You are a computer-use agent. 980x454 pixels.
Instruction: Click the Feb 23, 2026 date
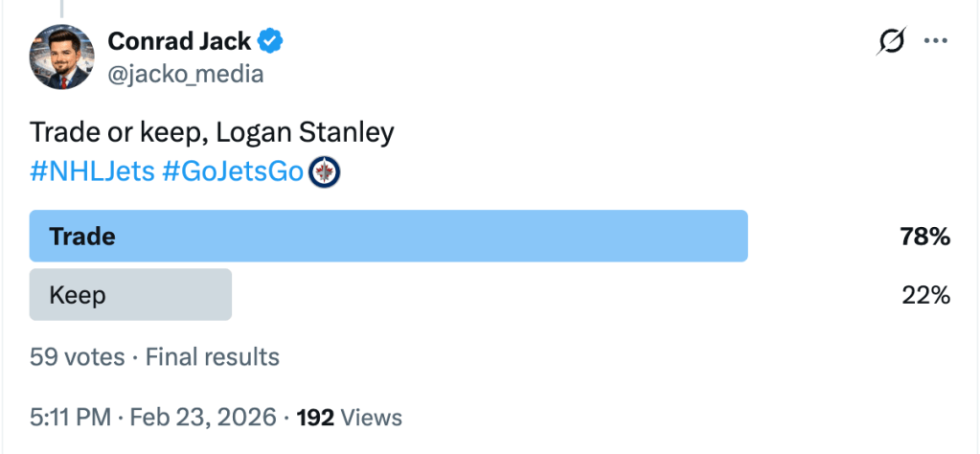202,418
